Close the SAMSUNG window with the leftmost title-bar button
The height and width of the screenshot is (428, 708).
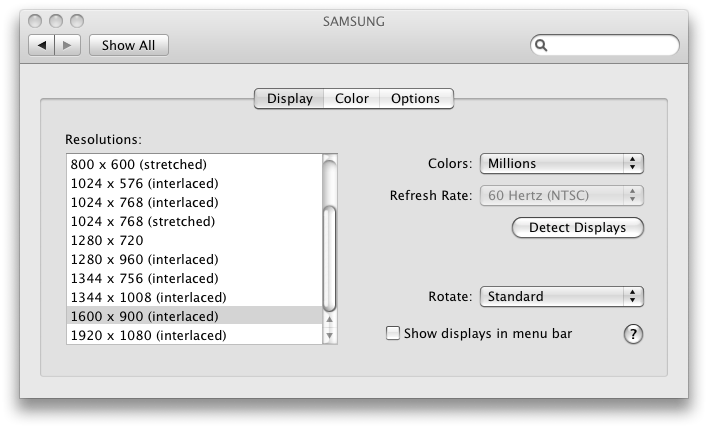[x=35, y=21]
